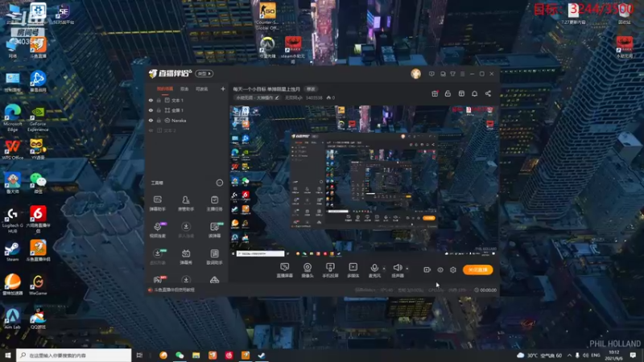
Task: Open the Counter-Strike Global Offensive shortcut
Action: click(267, 17)
